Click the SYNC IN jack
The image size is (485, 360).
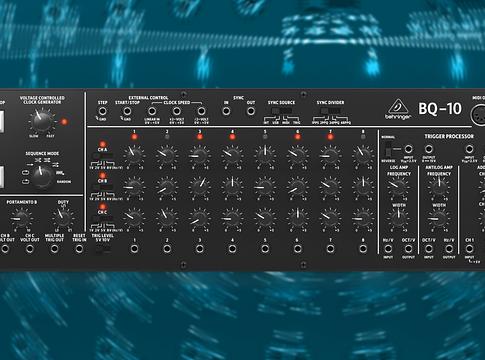point(226,111)
